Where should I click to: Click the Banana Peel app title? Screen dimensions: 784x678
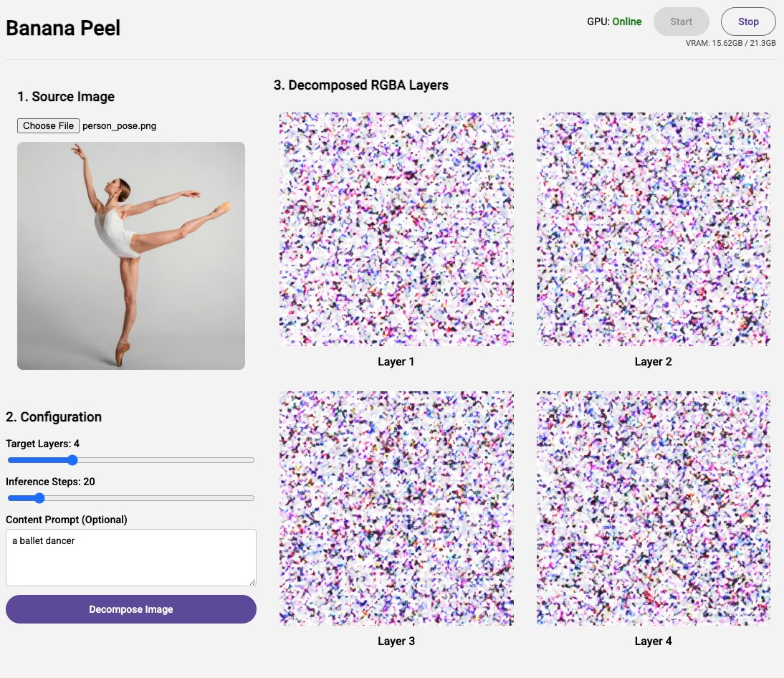point(62,27)
